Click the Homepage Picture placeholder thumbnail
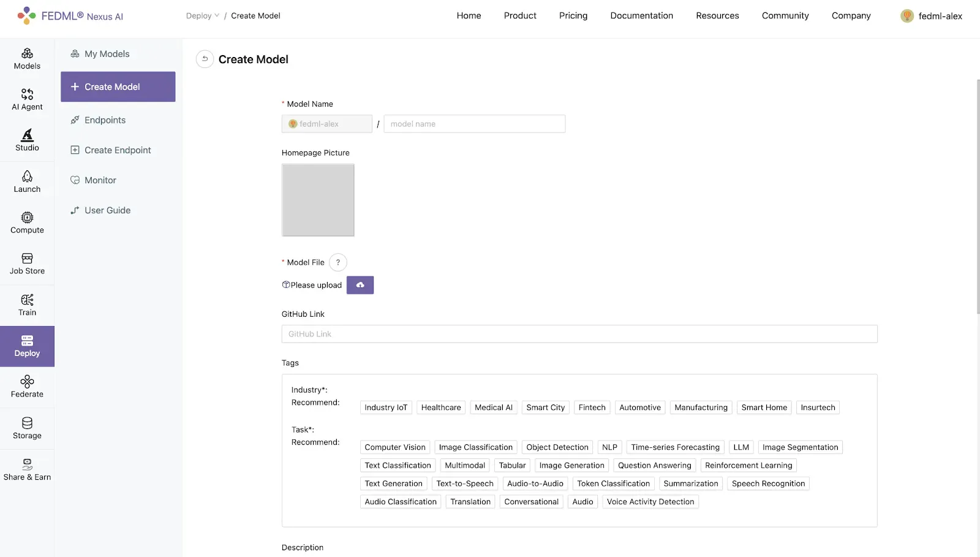The width and height of the screenshot is (980, 557). pos(318,200)
